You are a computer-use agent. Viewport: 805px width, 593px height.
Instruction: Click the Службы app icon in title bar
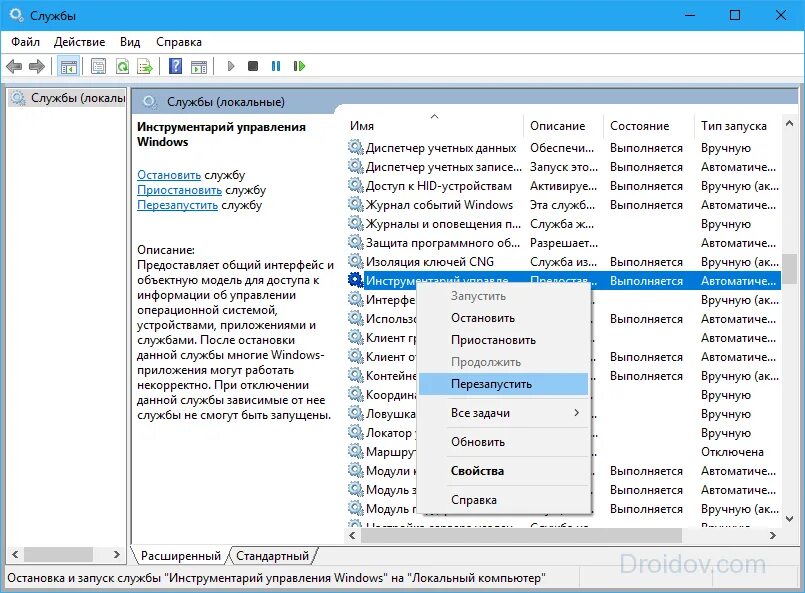click(16, 15)
